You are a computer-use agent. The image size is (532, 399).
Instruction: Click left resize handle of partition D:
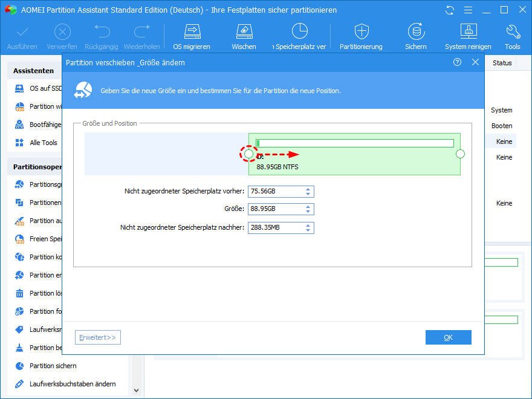(248, 154)
